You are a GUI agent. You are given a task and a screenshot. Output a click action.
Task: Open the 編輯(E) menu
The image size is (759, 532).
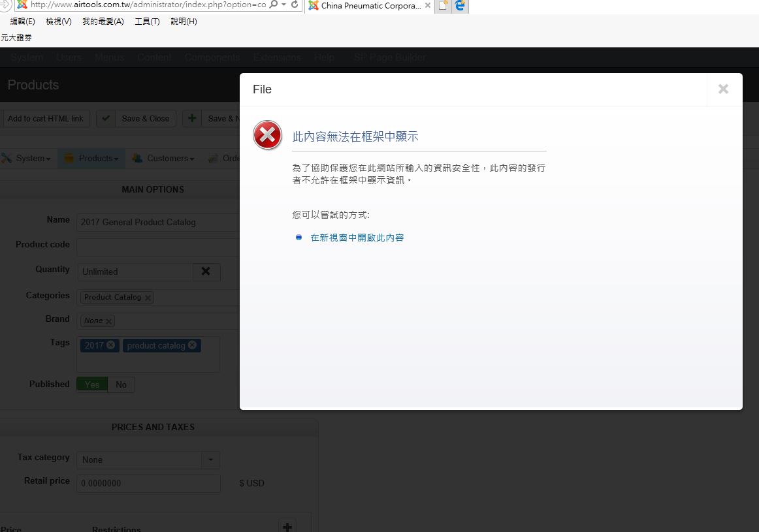coord(22,22)
